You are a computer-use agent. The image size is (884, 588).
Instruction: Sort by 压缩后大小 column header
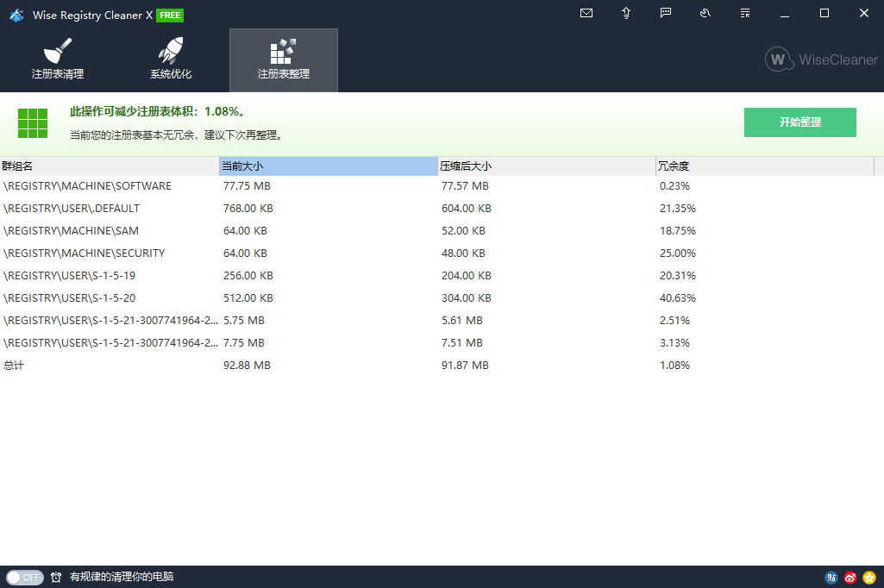click(546, 166)
